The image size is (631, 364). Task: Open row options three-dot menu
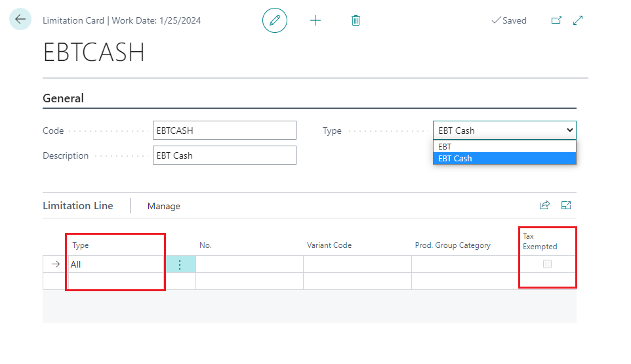pyautogui.click(x=180, y=264)
